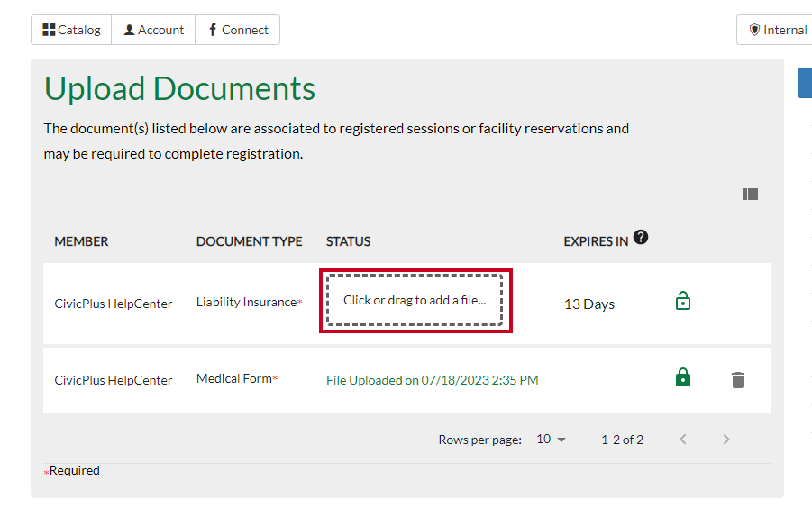
Task: Go to the next page of documents
Action: pyautogui.click(x=726, y=440)
